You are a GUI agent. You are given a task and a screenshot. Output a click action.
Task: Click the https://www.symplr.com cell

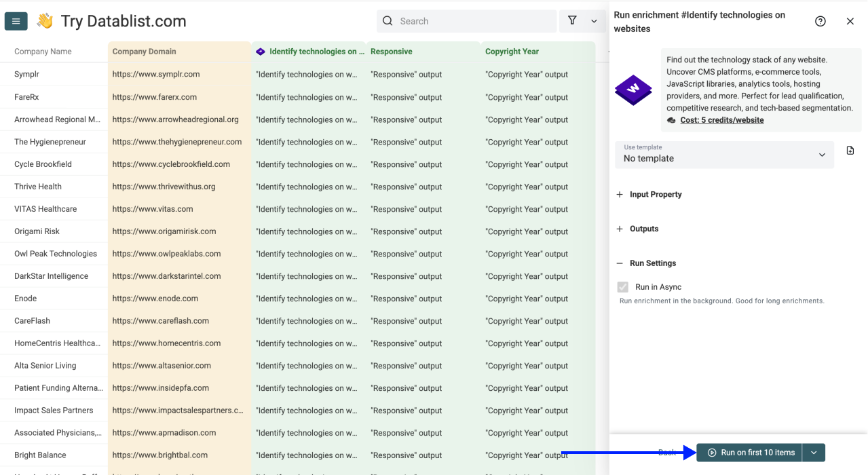click(156, 75)
